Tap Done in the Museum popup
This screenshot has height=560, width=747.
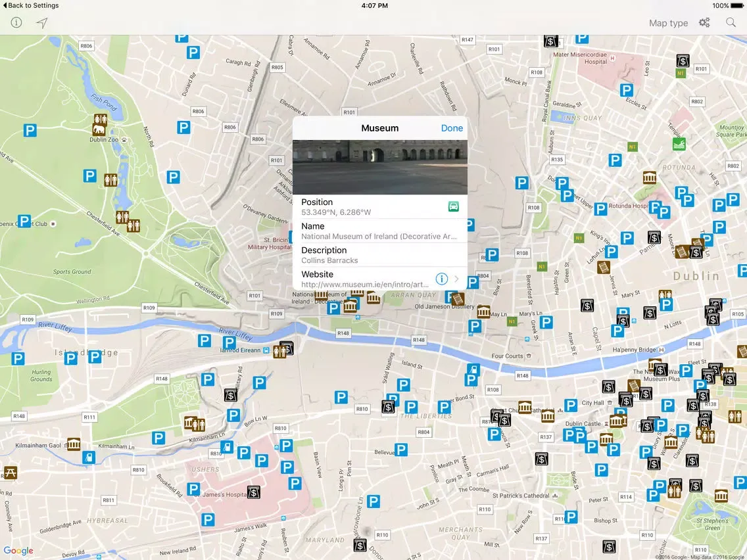(x=452, y=128)
